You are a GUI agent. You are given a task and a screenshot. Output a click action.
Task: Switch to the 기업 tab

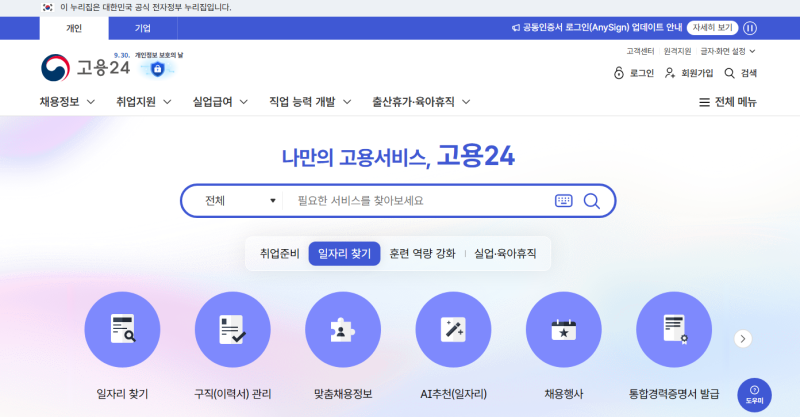tap(143, 29)
